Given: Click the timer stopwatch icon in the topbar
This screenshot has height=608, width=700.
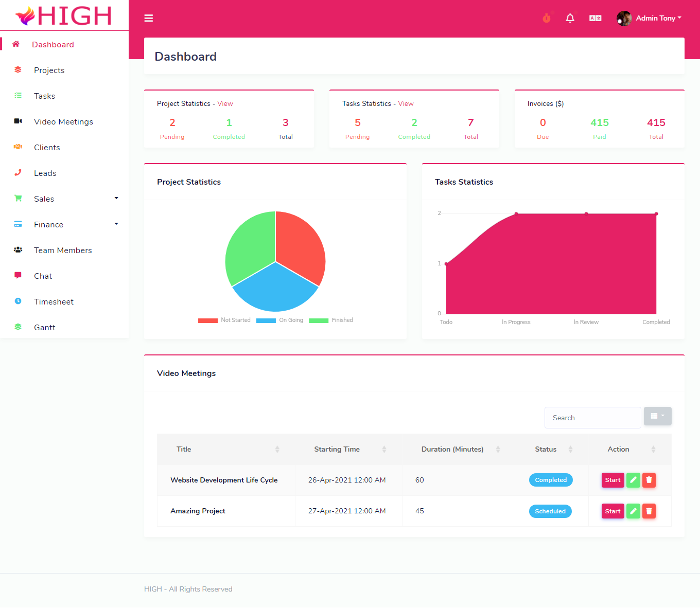Looking at the screenshot, I should [546, 18].
